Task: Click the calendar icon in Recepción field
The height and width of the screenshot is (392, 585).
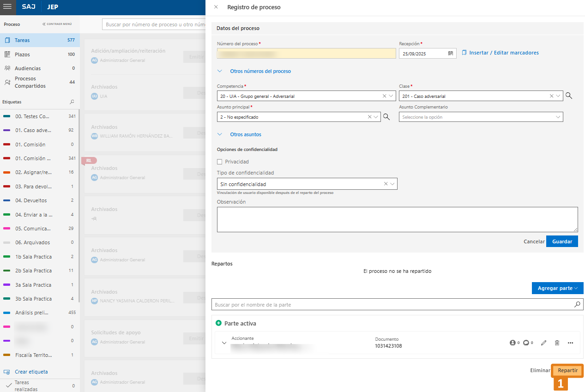Action: (450, 54)
